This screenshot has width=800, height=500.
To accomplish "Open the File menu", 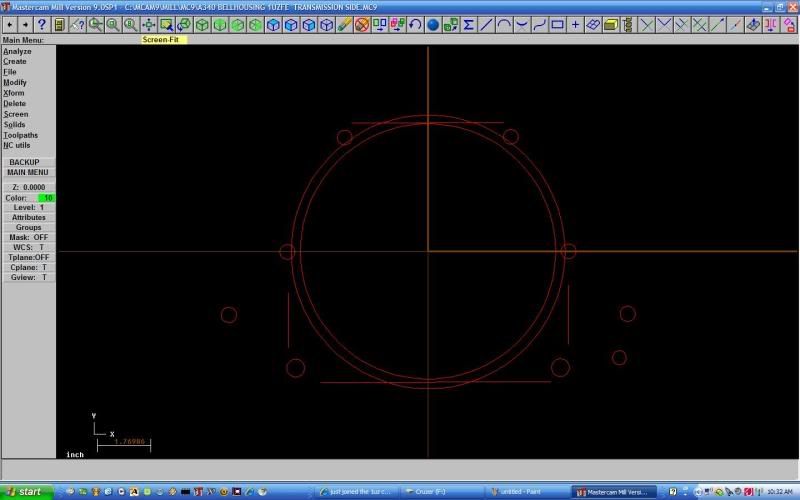I will click(10, 72).
